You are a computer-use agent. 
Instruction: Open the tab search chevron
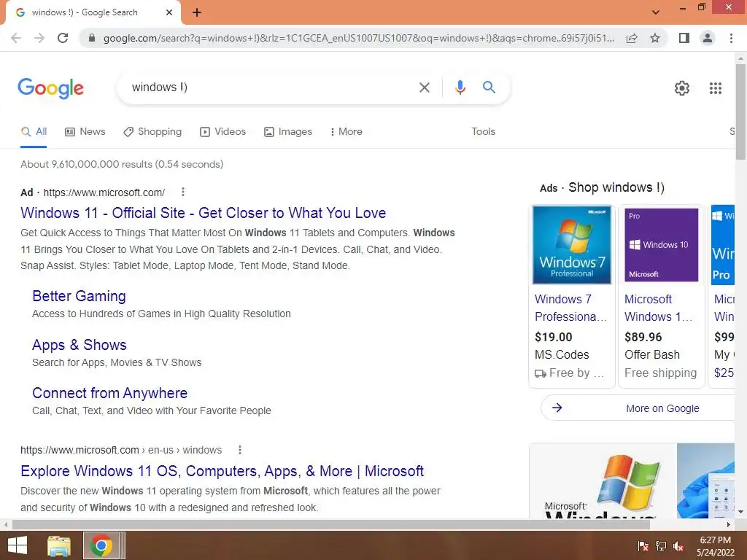[656, 12]
